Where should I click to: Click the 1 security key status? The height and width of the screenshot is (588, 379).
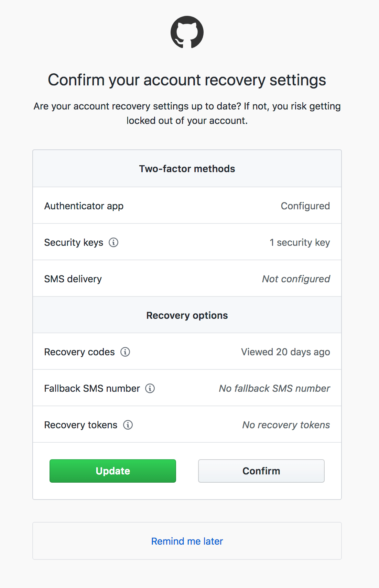tap(300, 242)
